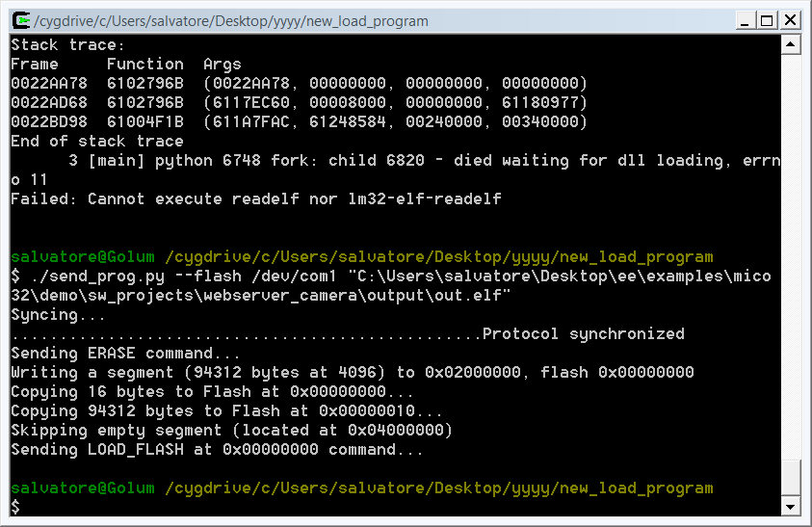Click 'Failed: Cannot execute readelf' line
Viewport: 812px width, 527px height.
point(256,199)
